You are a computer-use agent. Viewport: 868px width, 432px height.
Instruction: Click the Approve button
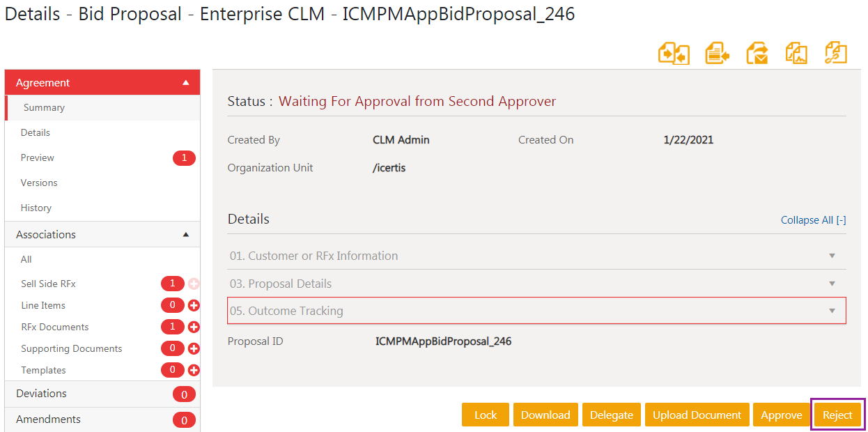(x=781, y=415)
